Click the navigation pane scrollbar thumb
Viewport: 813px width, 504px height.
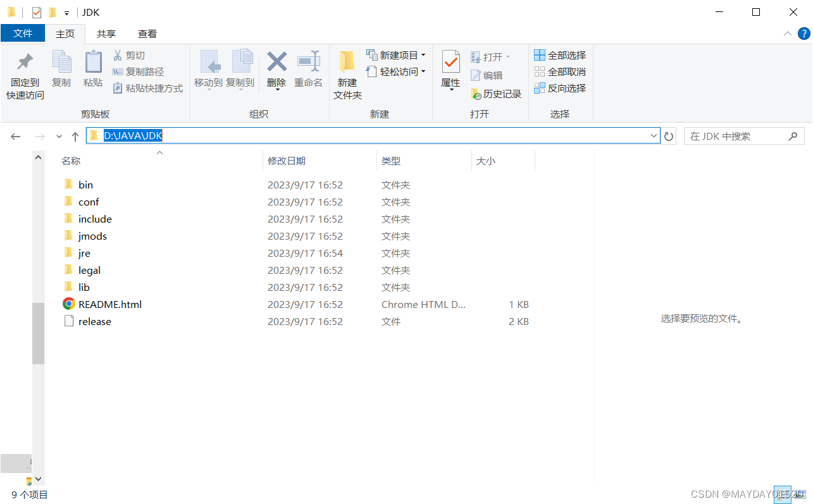(x=38, y=333)
